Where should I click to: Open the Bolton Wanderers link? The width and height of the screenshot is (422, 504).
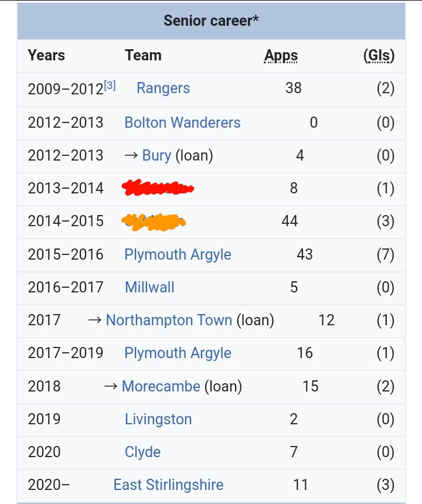click(182, 122)
